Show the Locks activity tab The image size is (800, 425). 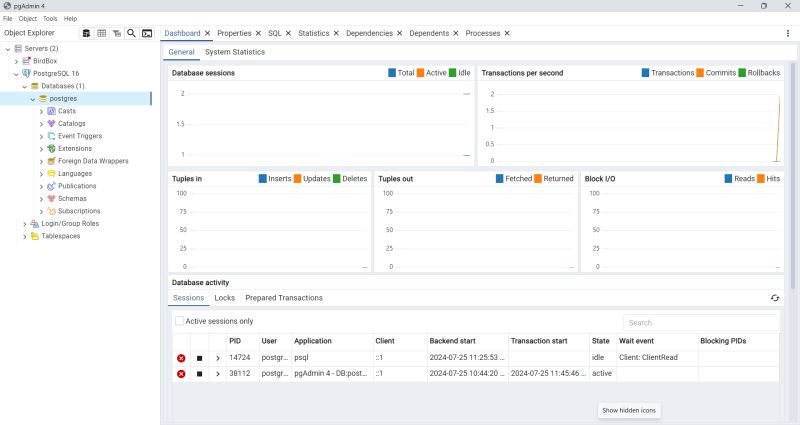pos(224,298)
